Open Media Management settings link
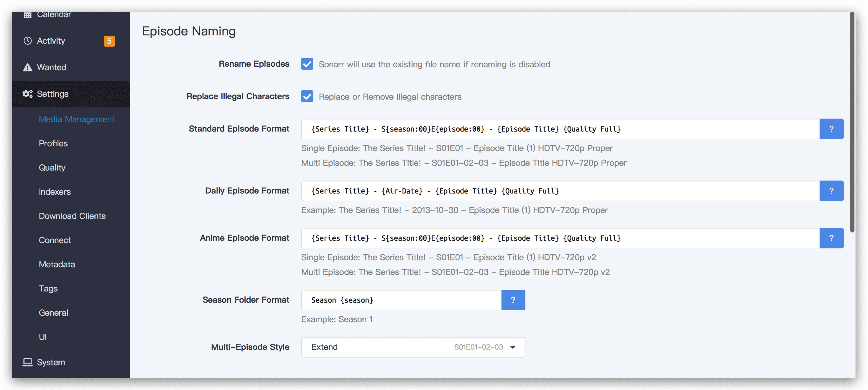The width and height of the screenshot is (868, 390). 76,119
